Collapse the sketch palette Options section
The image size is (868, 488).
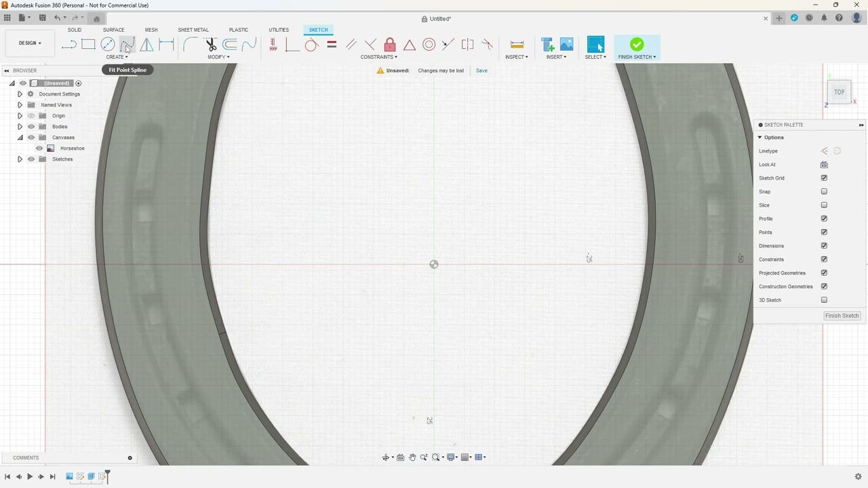[x=760, y=138]
